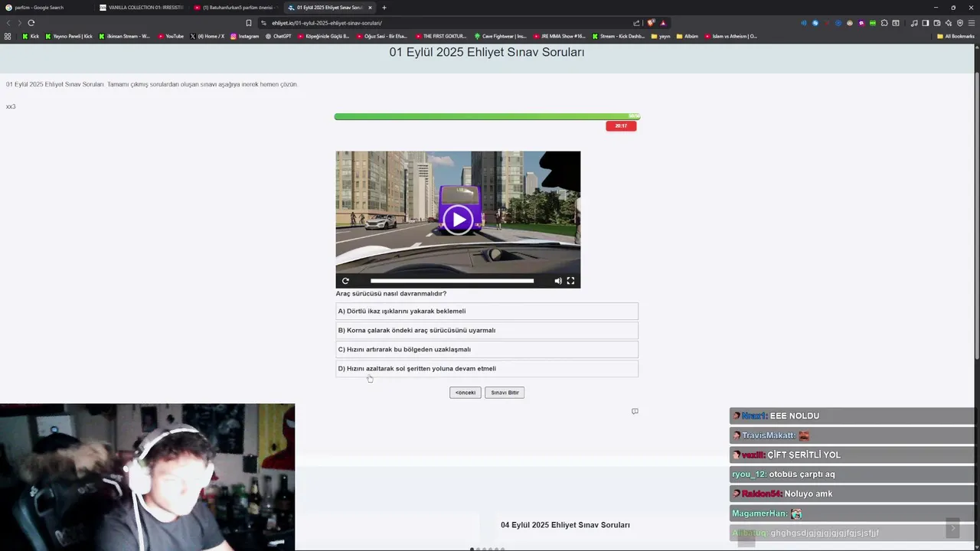Open the ChatGPT bookmark
Image resolution: width=980 pixels, height=551 pixels.
[278, 36]
